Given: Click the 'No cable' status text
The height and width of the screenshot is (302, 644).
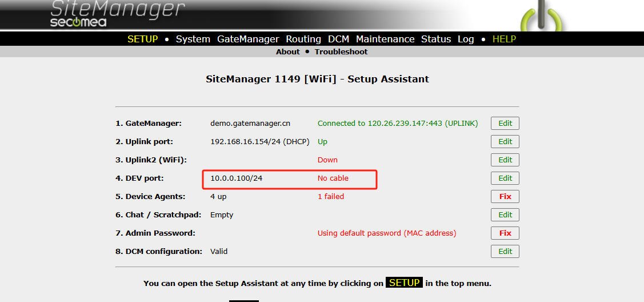Looking at the screenshot, I should coord(333,178).
